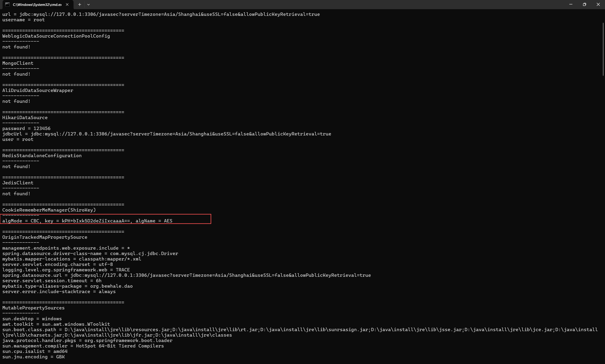Click the cmd icon in the tab
This screenshot has width=605, height=364.
7,4
